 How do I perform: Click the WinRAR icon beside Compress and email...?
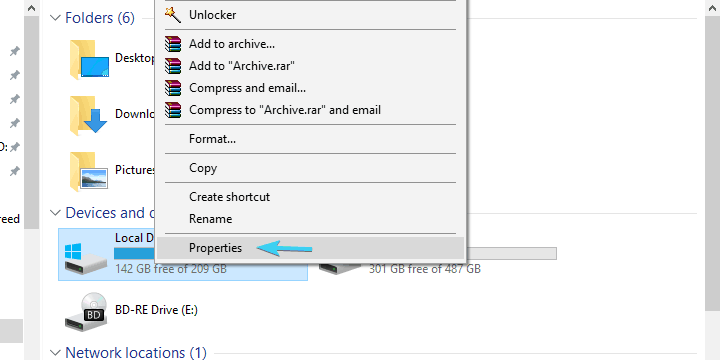173,88
